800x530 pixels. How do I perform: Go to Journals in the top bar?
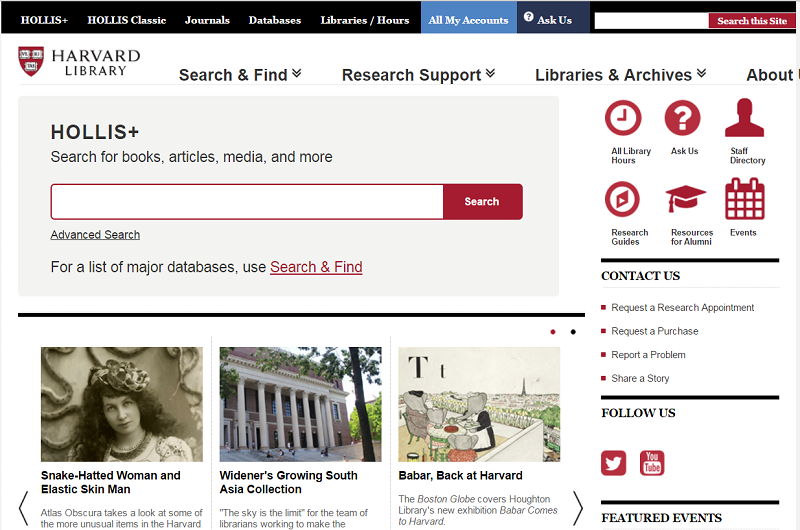tap(207, 20)
